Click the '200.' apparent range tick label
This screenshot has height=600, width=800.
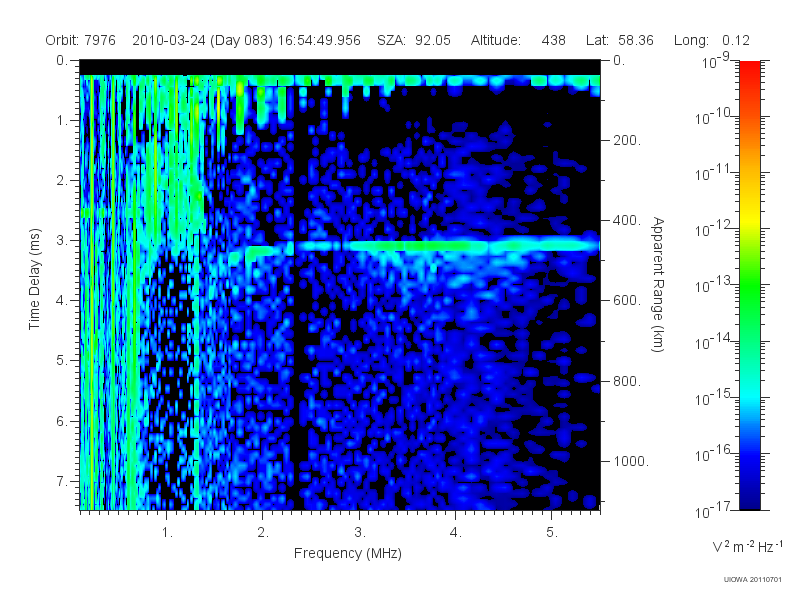pyautogui.click(x=627, y=140)
